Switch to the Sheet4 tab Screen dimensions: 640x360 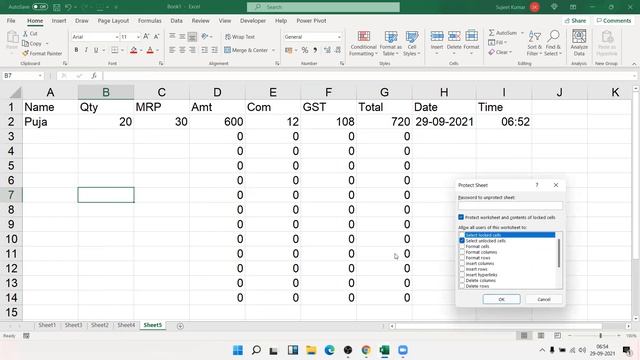[x=126, y=325]
